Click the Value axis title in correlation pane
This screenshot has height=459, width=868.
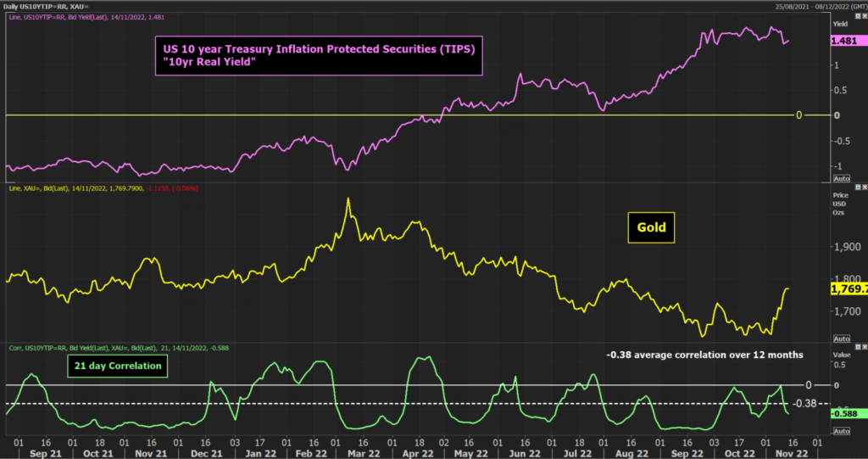[x=841, y=355]
